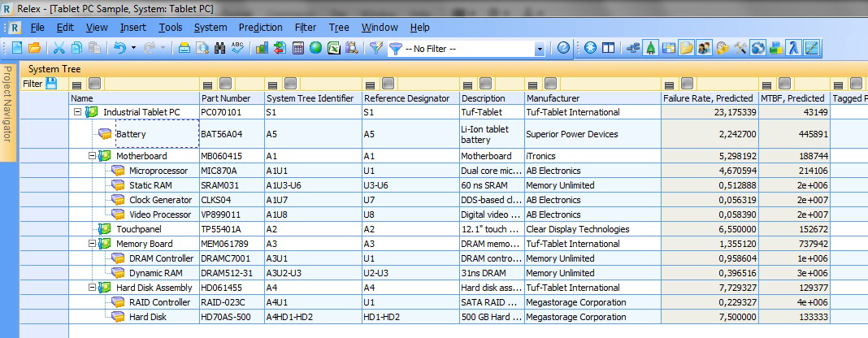Toggle grey filter button above Description column
Image resolution: width=868 pixels, height=338 pixels.
point(485,84)
